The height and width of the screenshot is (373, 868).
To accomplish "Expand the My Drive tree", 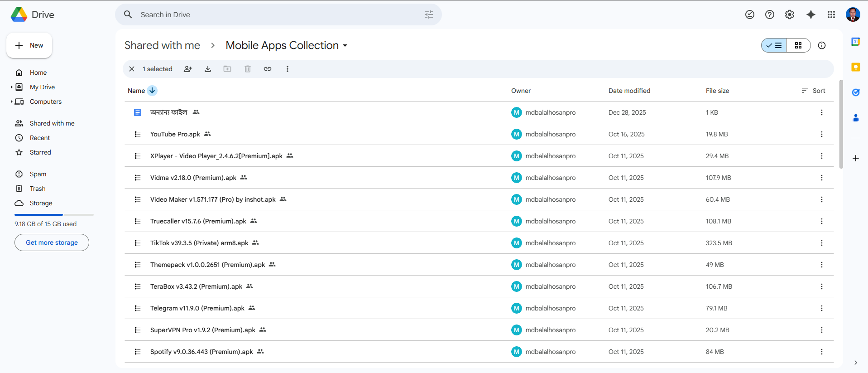I will (x=12, y=87).
